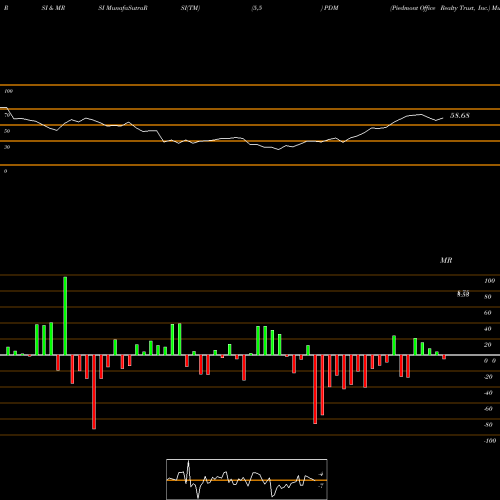Click the -20 label on MR scale

pos(488,377)
